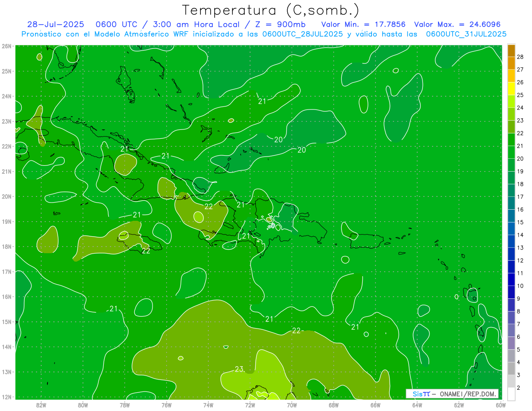Click legend value 16 on color bar
Screen dimensions: 532x411
[x=520, y=210]
